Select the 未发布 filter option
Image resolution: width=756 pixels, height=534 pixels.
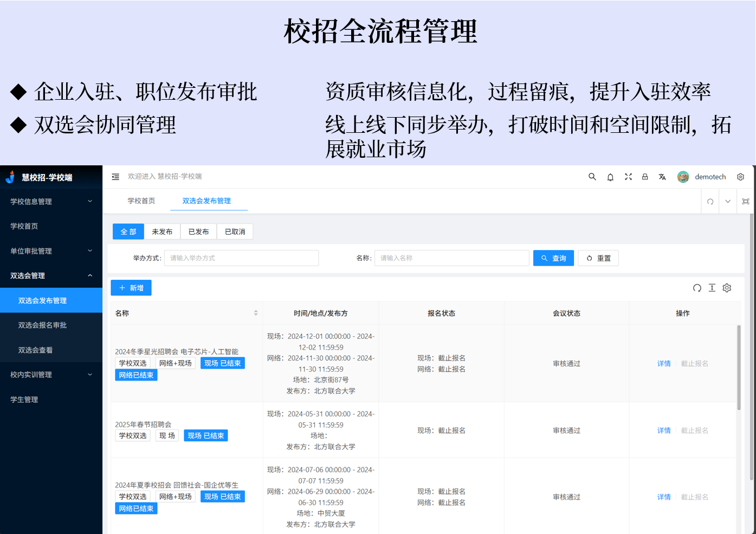point(162,231)
